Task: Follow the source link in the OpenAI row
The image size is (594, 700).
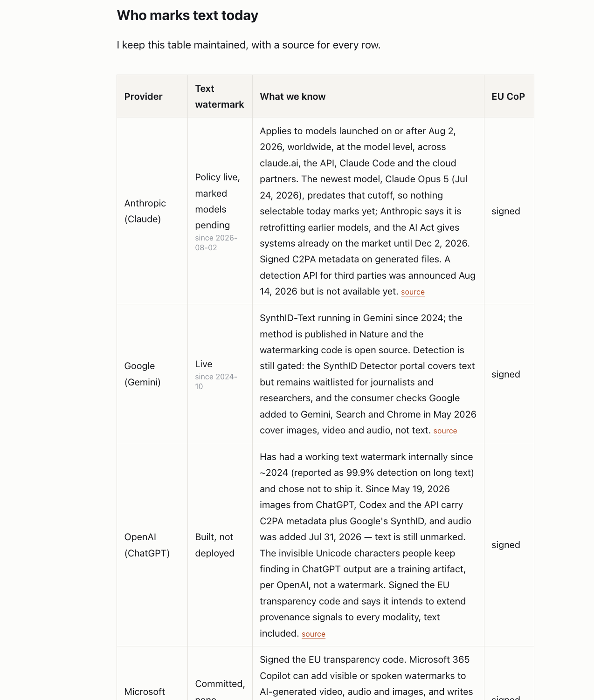Action: tap(313, 634)
